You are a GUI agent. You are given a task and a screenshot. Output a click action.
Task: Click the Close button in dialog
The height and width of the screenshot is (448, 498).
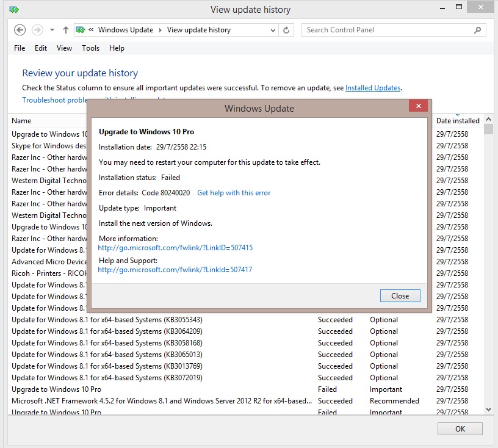pyautogui.click(x=400, y=296)
